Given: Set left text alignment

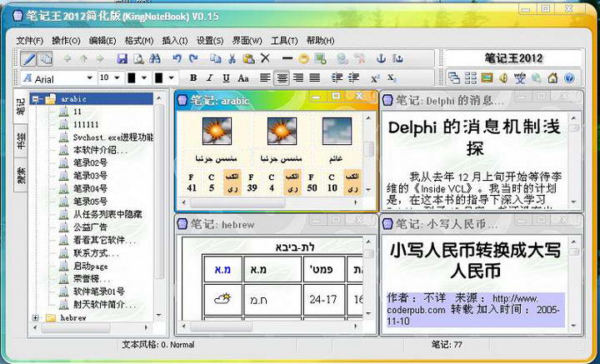Looking at the screenshot, I should [265, 78].
